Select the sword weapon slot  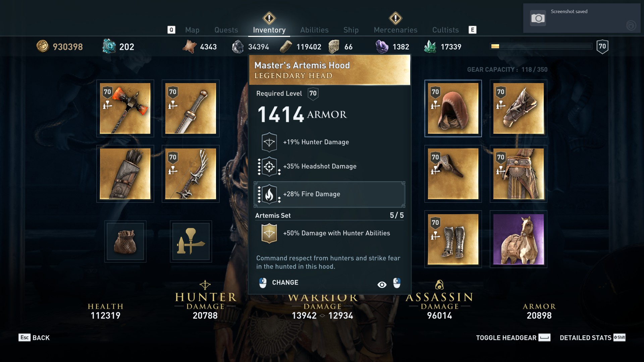point(191,108)
